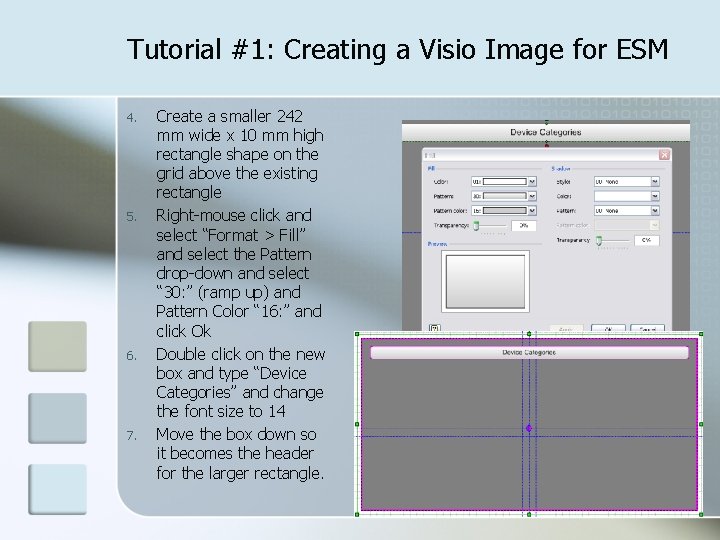Viewport: 720px width, 540px height.
Task: Select the Device Categories header box in drawing
Action: 529,352
